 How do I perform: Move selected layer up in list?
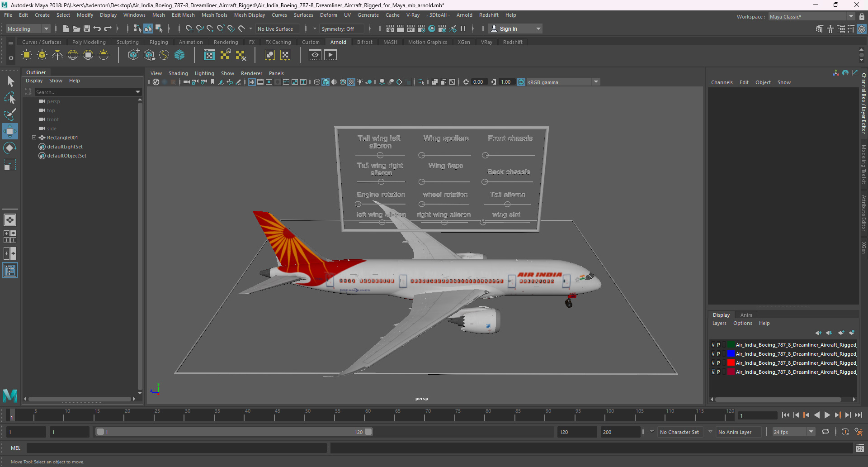pos(818,333)
